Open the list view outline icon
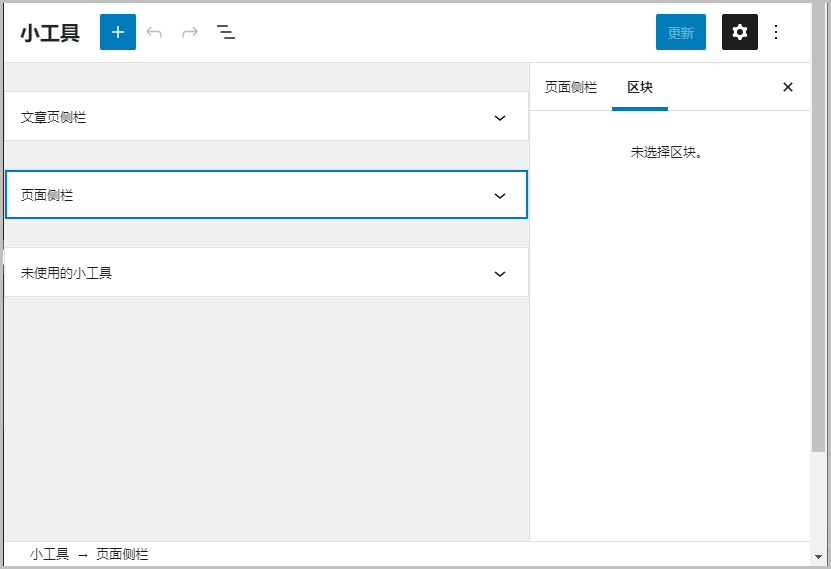 click(x=226, y=32)
